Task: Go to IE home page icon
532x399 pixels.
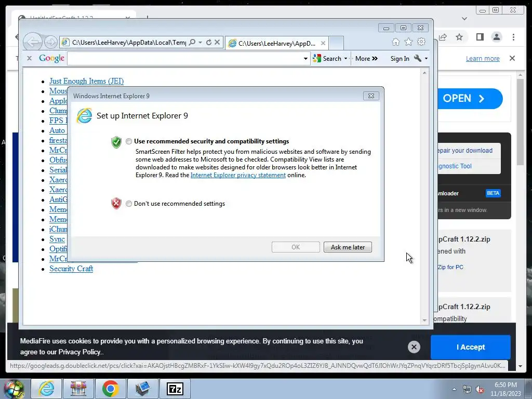Action: click(395, 42)
